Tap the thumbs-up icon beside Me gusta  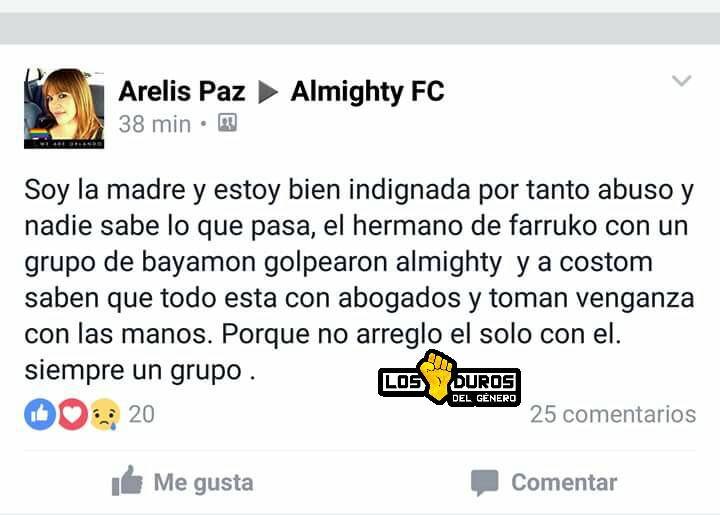(x=127, y=481)
